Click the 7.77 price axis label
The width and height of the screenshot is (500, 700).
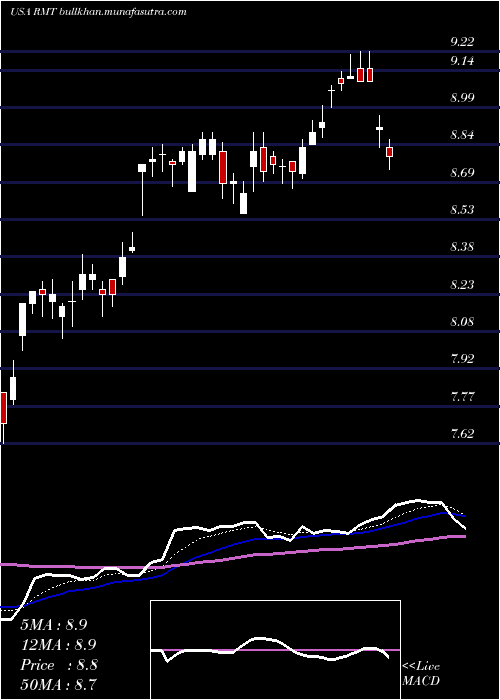(462, 396)
